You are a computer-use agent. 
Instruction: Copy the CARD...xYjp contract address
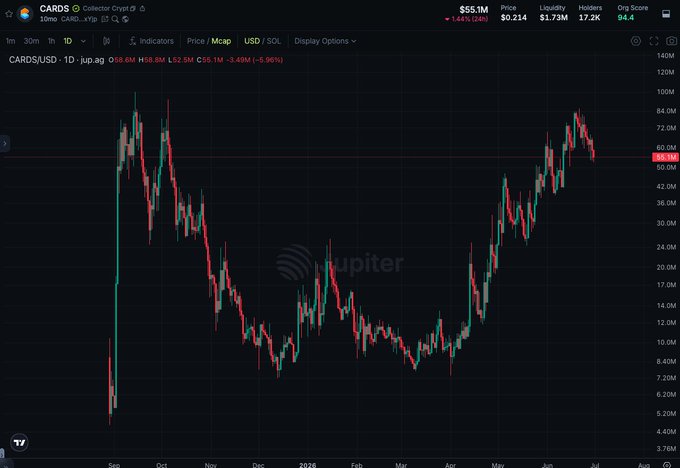click(x=79, y=19)
